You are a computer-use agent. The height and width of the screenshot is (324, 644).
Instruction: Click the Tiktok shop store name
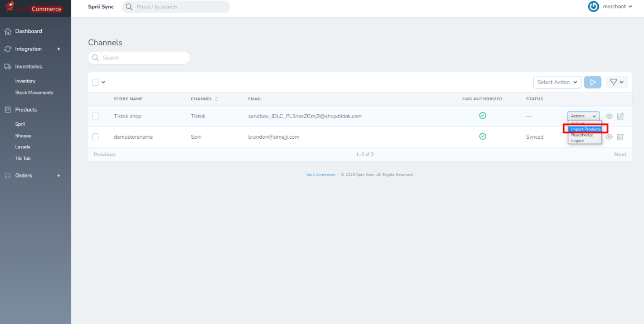pos(127,116)
